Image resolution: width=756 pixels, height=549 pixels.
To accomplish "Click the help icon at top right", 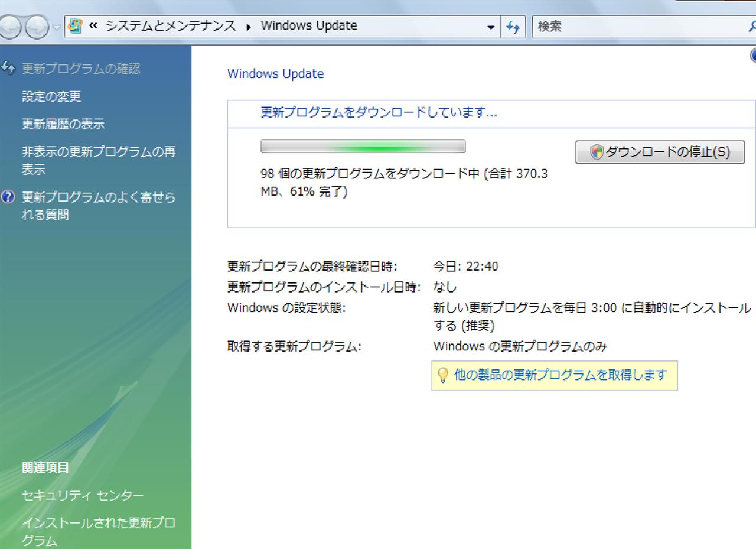I will coord(753,55).
